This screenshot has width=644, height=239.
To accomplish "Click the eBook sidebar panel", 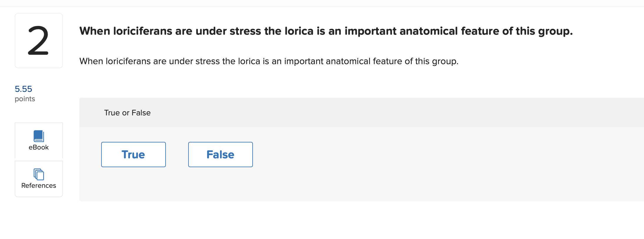I will tap(39, 141).
